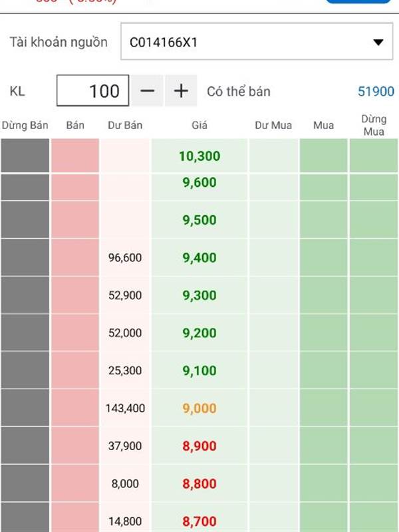The width and height of the screenshot is (399, 532).
Task: Click the Dư Mua cell at price 9,400
Action: [x=273, y=257]
